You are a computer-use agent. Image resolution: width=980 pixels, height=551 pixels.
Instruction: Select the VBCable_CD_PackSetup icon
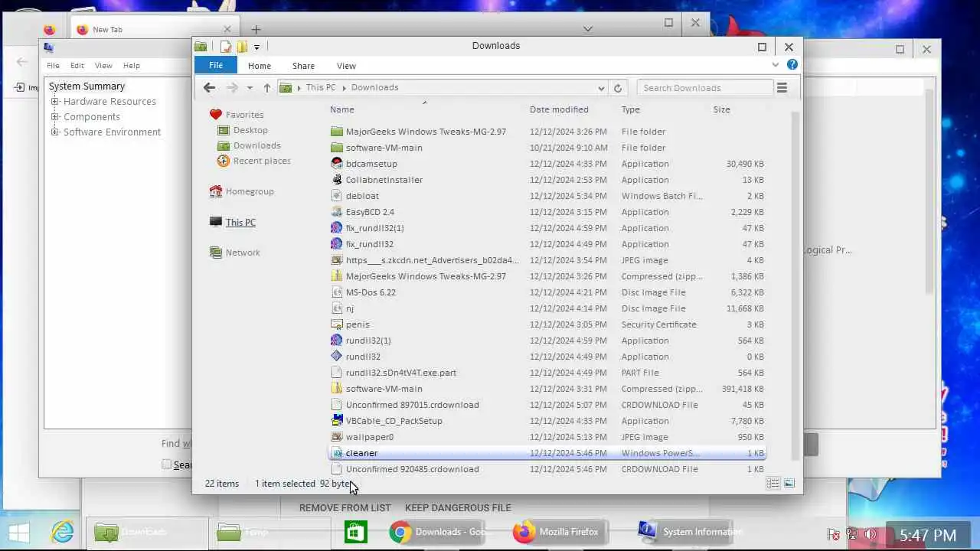coord(336,421)
